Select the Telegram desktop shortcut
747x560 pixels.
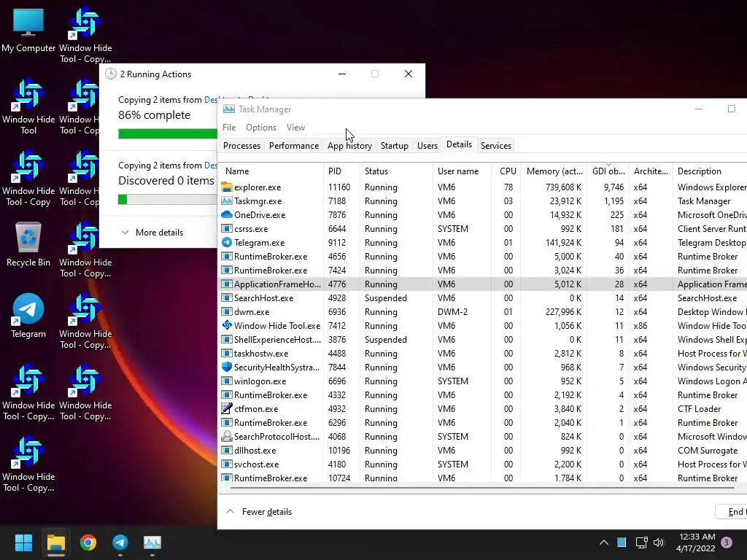pos(28,315)
